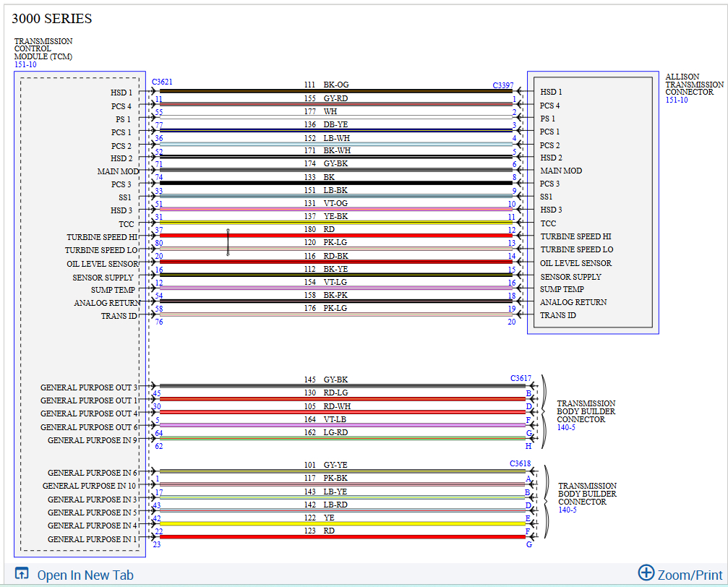Click TCM pin label TRANS ID

(119, 316)
